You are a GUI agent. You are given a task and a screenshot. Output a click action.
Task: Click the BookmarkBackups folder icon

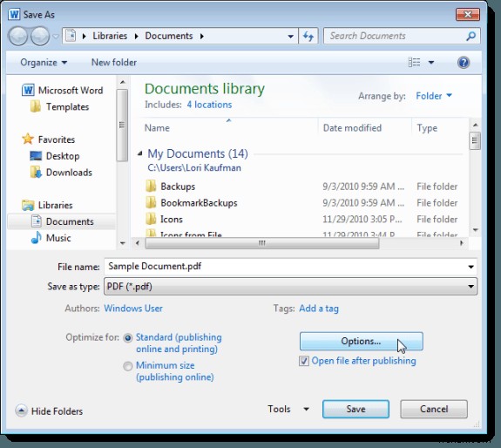[151, 202]
